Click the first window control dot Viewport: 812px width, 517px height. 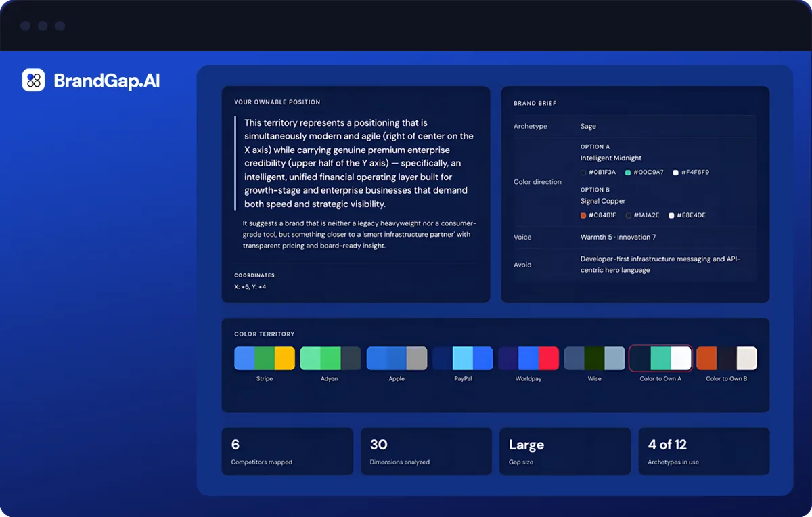pos(25,26)
